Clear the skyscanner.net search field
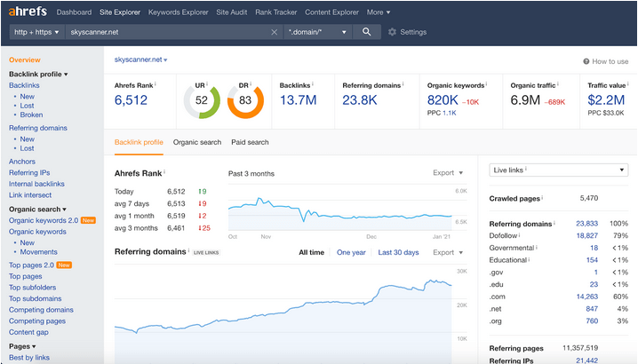This screenshot has height=364, width=638. tap(274, 32)
